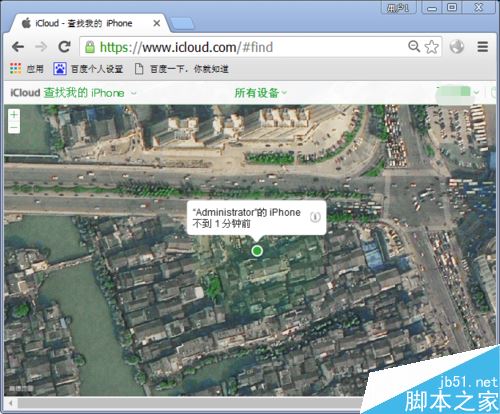Open a new browser tab

tap(182, 24)
